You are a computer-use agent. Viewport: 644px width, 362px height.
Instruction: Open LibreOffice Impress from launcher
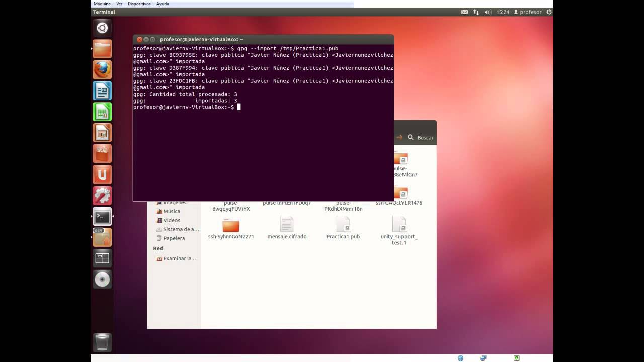(102, 133)
